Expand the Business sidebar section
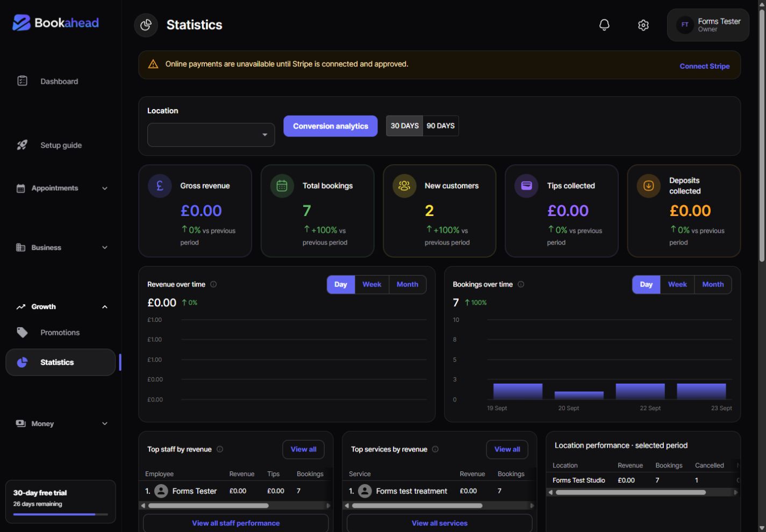 coord(62,247)
